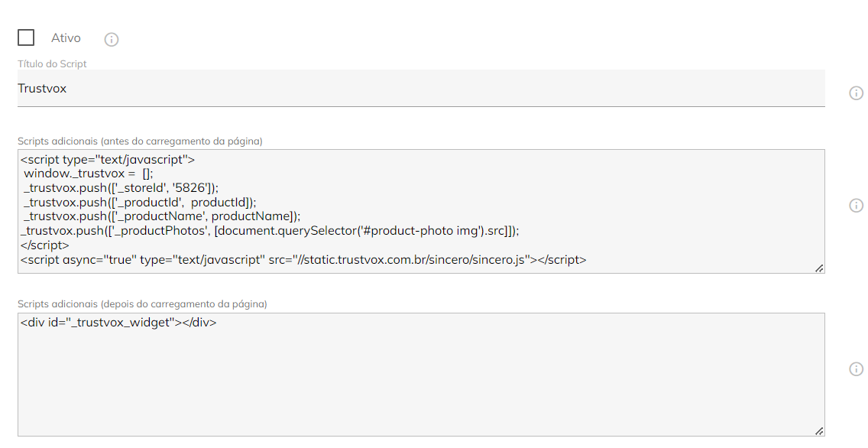Screen dimensions: 868x448
Task: Click 'Scripts adicionais (antes do carregamento)' label
Action: 140,141
